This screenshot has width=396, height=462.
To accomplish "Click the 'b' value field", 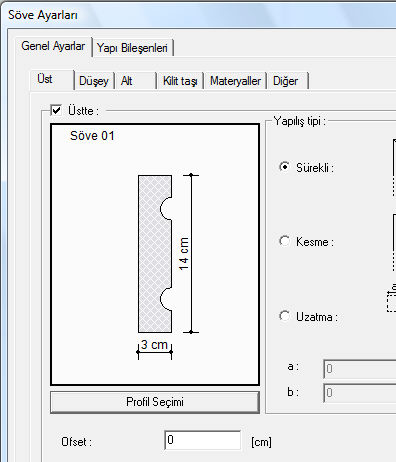I will click(360, 393).
